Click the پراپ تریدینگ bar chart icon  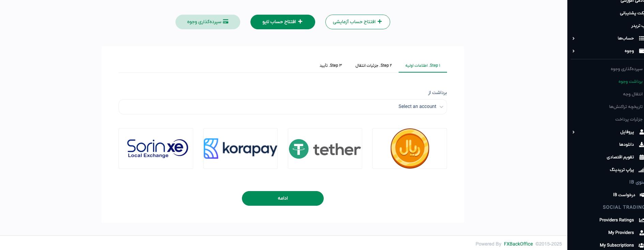coord(641,170)
